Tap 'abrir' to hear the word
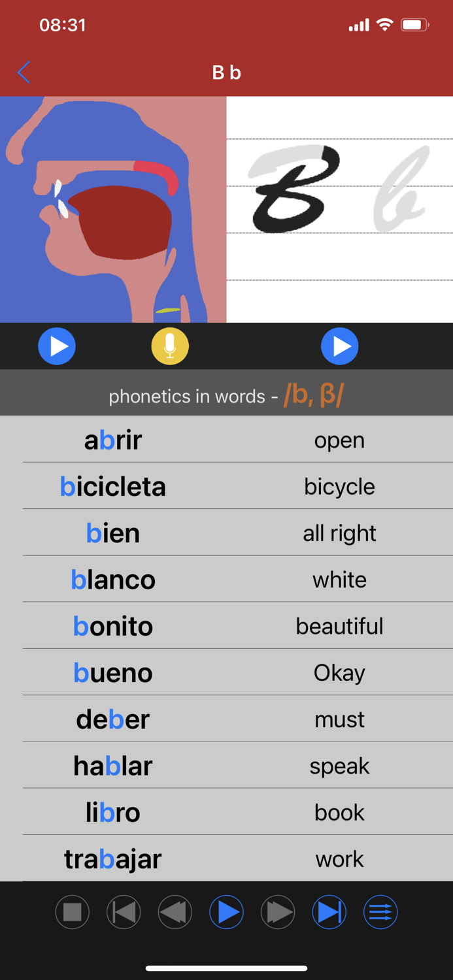453x980 pixels. pyautogui.click(x=113, y=440)
